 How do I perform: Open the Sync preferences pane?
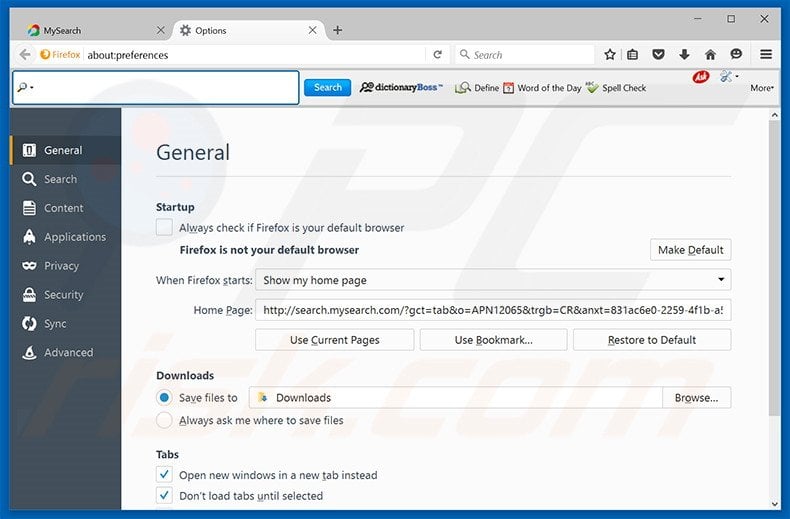pyautogui.click(x=65, y=323)
